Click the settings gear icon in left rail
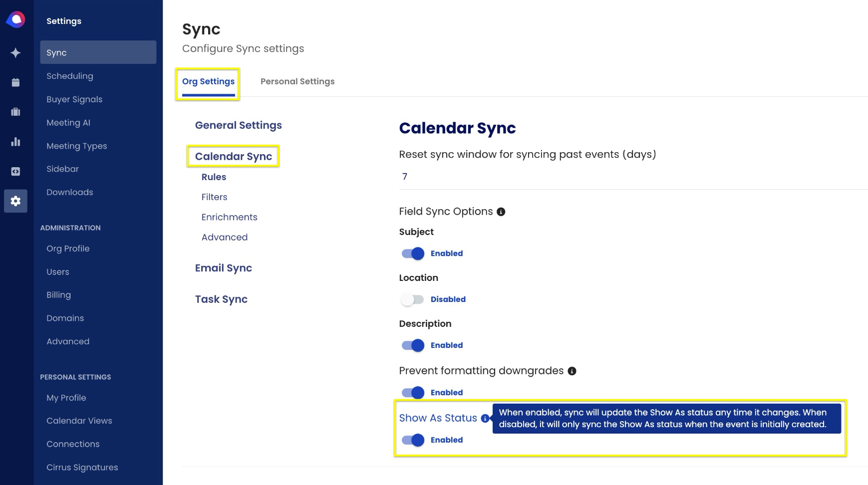868x485 pixels. click(16, 201)
